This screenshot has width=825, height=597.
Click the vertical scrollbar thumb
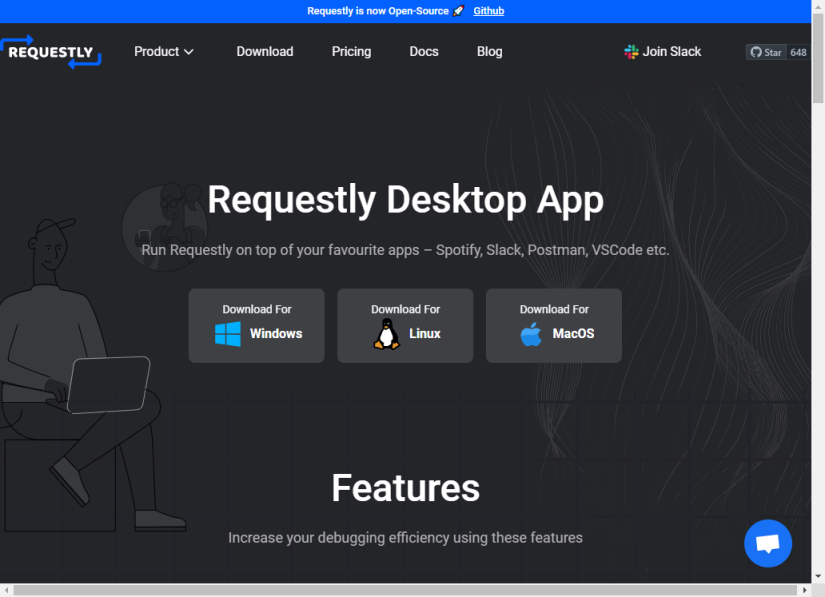click(x=818, y=58)
